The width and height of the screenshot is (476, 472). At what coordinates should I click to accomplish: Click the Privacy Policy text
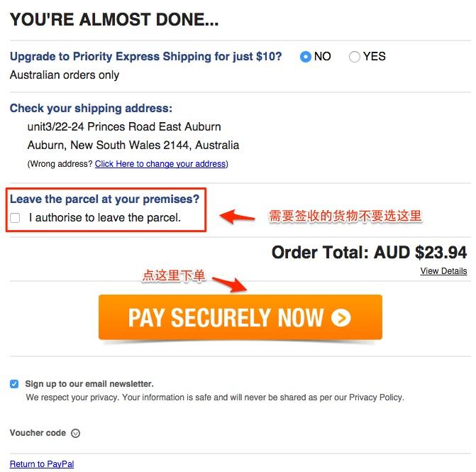(376, 397)
